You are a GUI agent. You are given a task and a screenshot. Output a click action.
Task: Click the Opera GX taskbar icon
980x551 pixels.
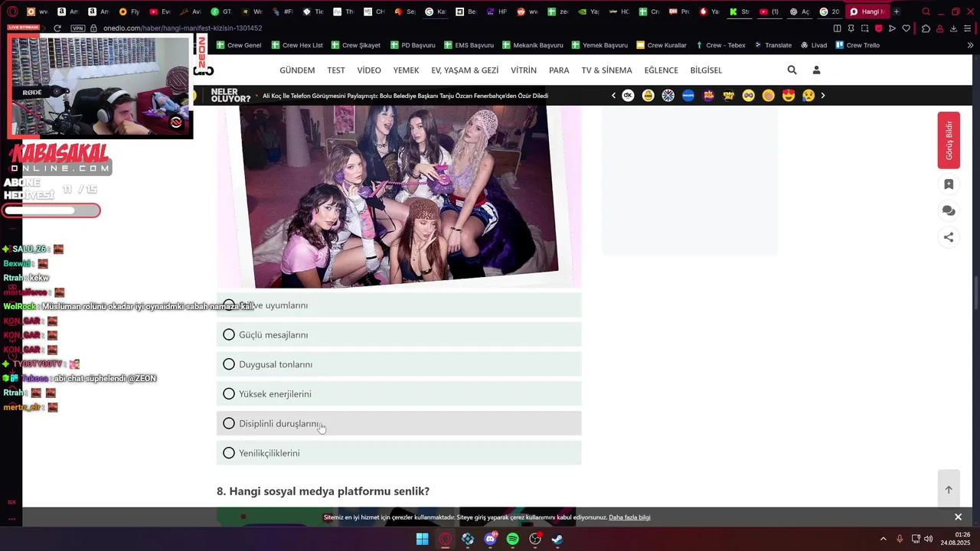pos(446,540)
